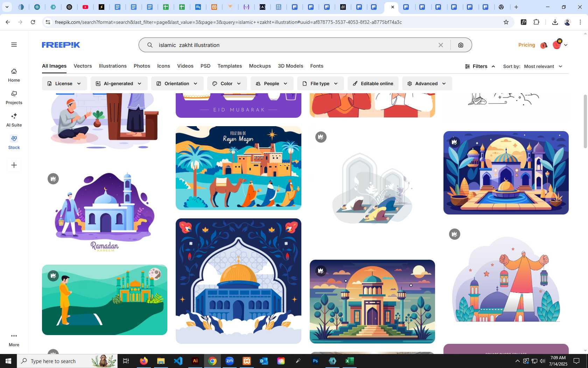Image resolution: width=588 pixels, height=368 pixels.
Task: Click the search magnifier icon
Action: [x=150, y=45]
